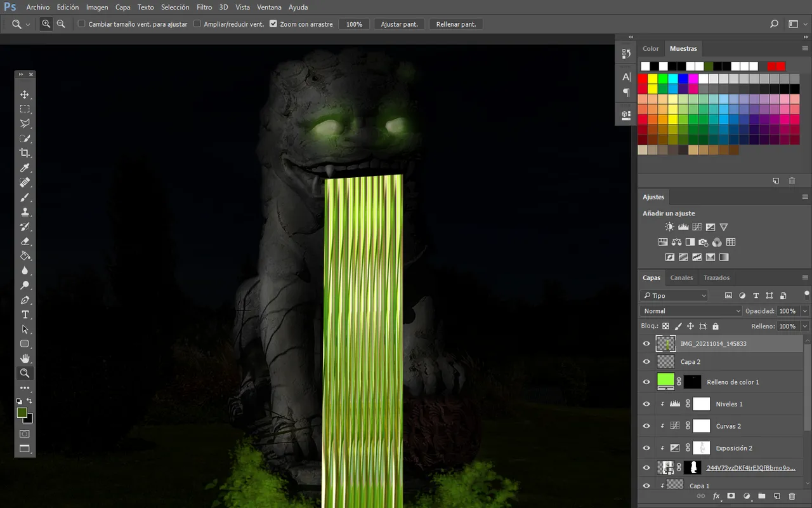Image resolution: width=812 pixels, height=508 pixels.
Task: Hide the Capa 2 layer
Action: click(x=646, y=362)
